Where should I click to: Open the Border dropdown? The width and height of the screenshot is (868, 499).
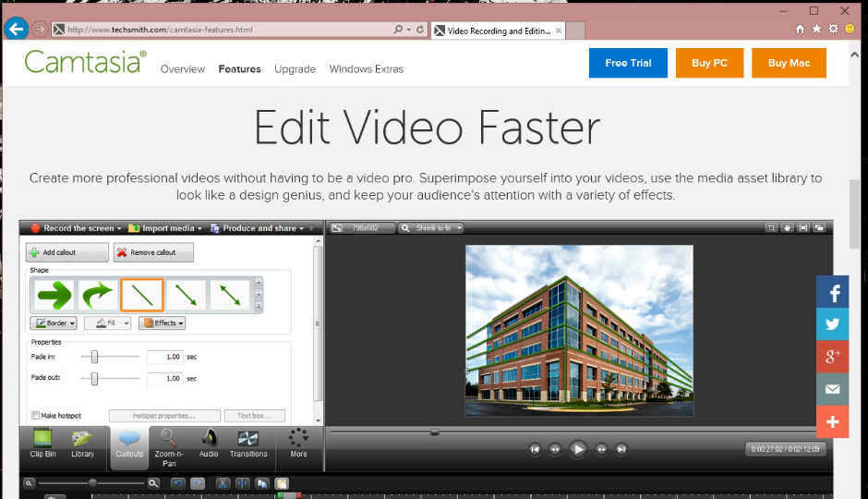tap(54, 323)
